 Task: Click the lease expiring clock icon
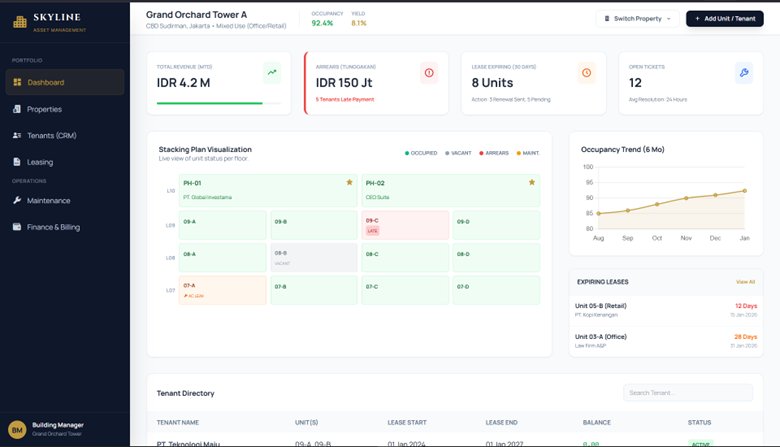(586, 73)
